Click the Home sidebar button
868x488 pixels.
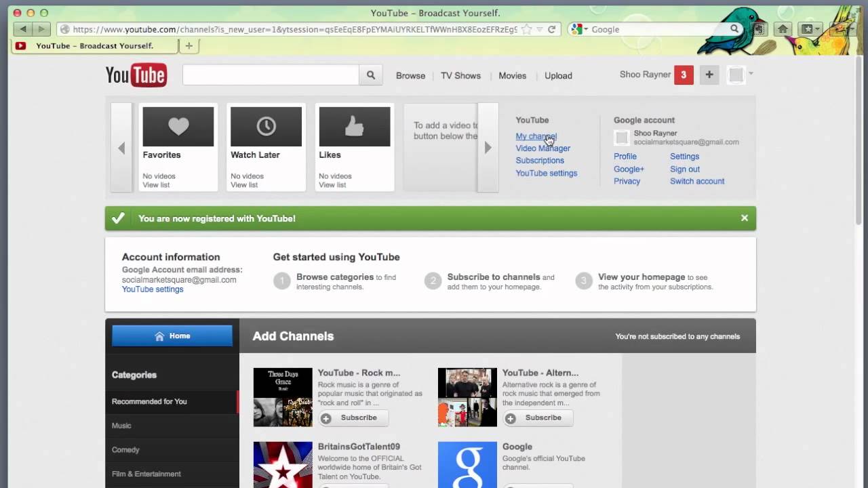click(172, 336)
